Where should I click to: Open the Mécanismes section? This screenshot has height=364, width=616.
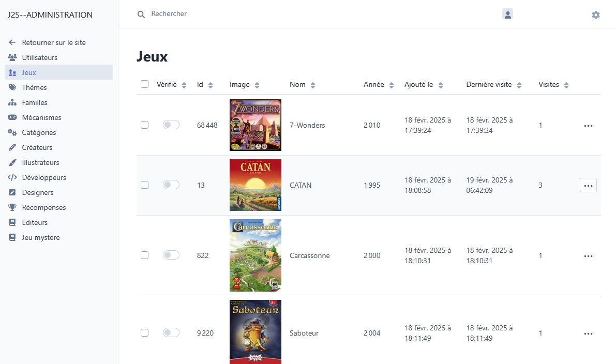(x=12, y=117)
